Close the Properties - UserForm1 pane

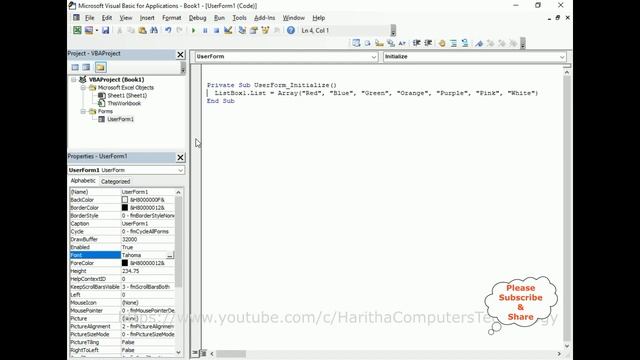tap(180, 157)
